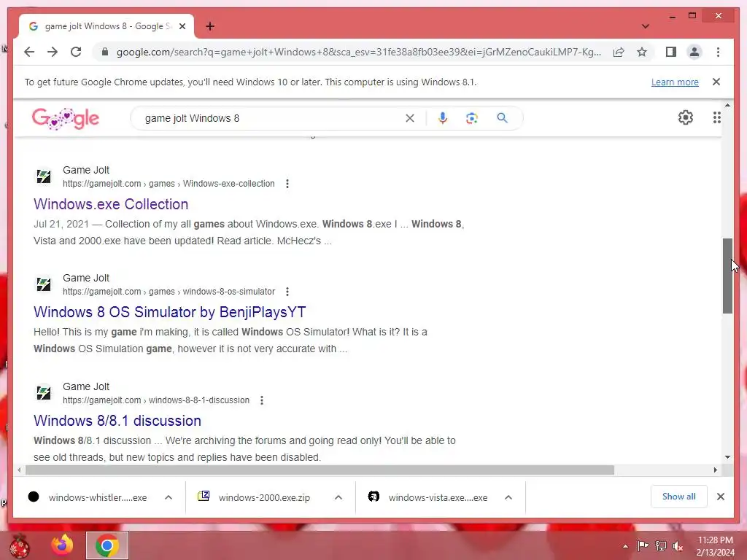747x560 pixels.
Task: Click Game Jolt favicon of Windows.exe Collection result
Action: 43,176
